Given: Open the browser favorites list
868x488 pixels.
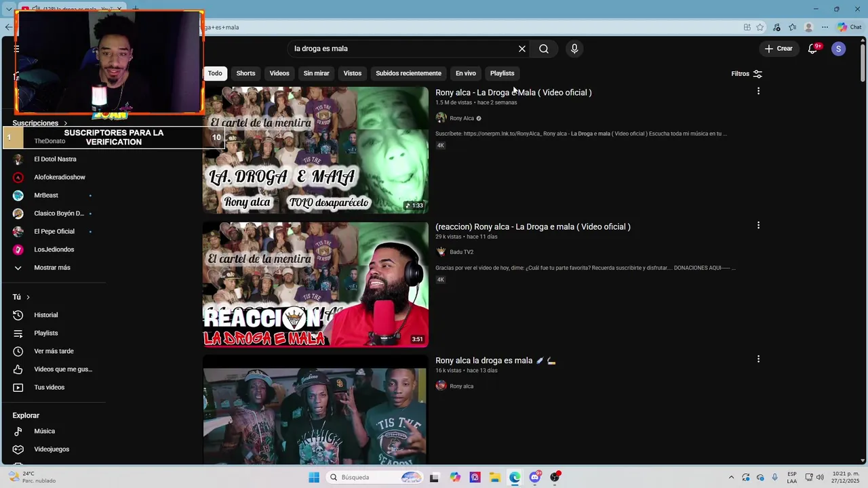Looking at the screenshot, I should click(x=792, y=27).
